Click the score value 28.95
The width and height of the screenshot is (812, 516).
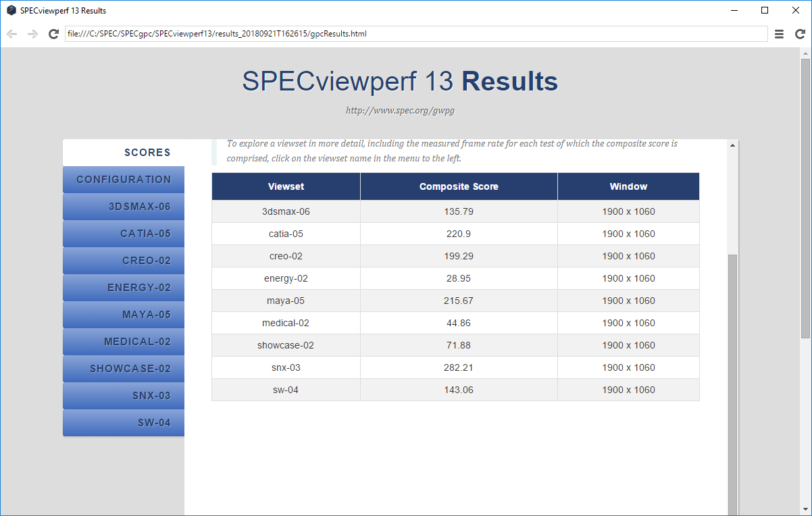click(x=459, y=278)
